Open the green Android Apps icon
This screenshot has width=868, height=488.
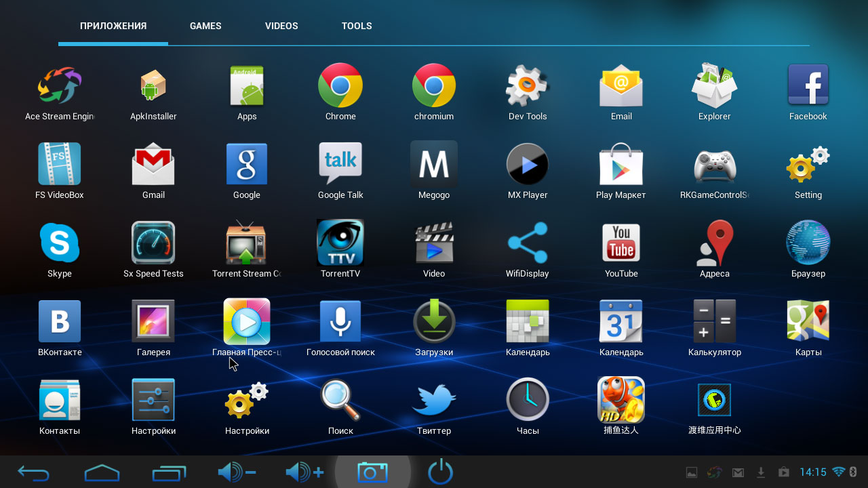pyautogui.click(x=247, y=85)
